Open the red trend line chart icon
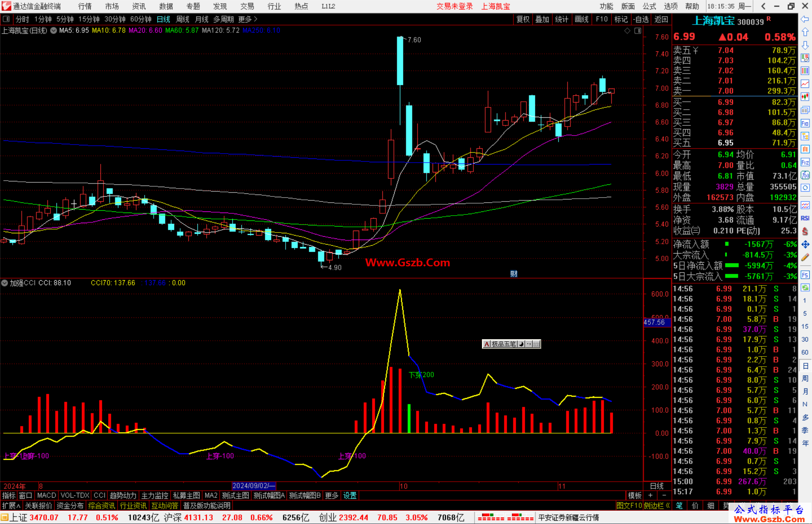 (x=805, y=84)
